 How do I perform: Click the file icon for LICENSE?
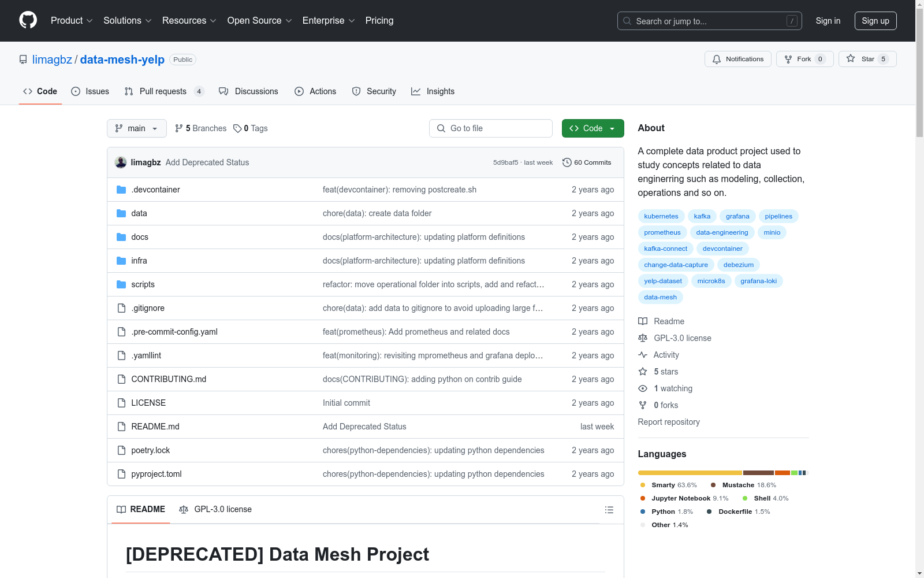pyautogui.click(x=121, y=403)
